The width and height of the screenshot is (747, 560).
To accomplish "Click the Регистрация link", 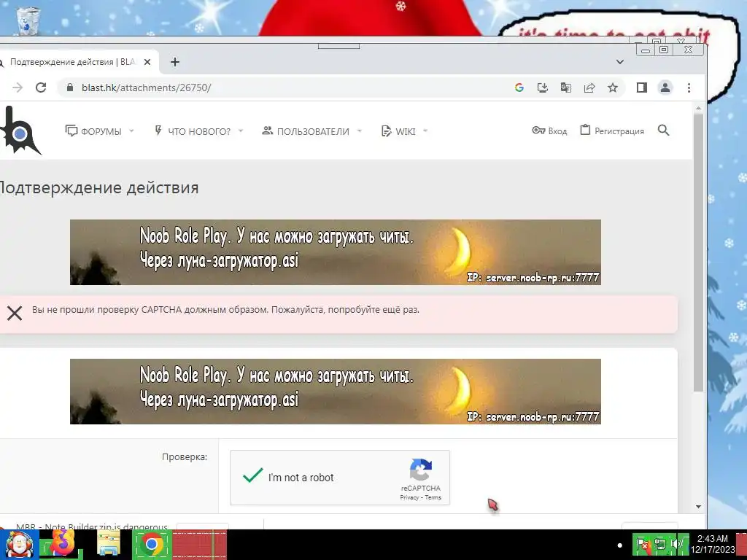I will point(612,131).
